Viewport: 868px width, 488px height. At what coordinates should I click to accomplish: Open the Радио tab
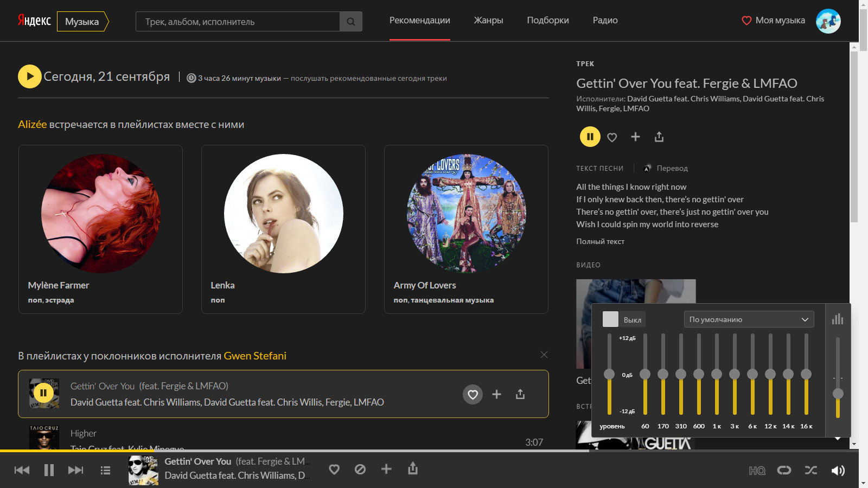(605, 20)
